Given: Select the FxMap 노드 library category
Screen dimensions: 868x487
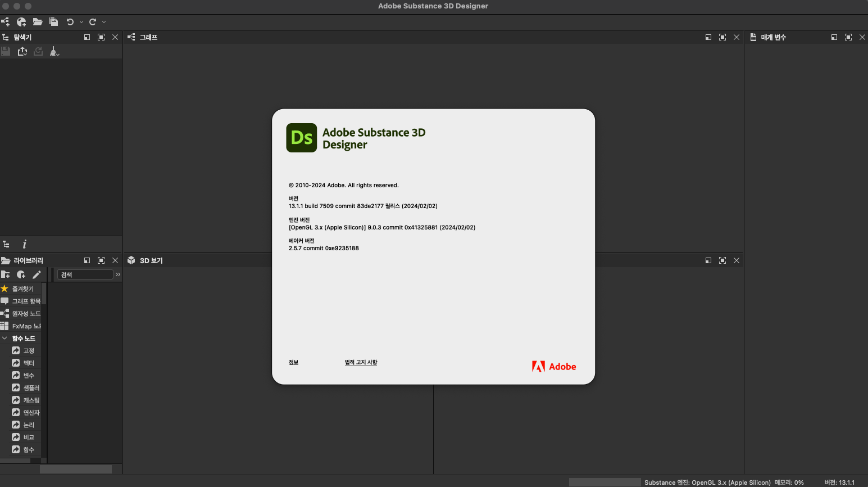Looking at the screenshot, I should pos(26,326).
